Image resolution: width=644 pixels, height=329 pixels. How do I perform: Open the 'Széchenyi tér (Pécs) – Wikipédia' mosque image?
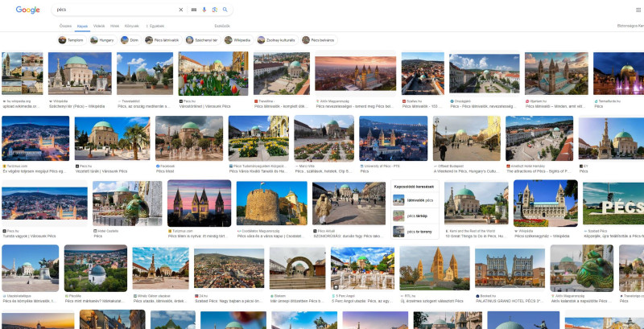point(80,73)
